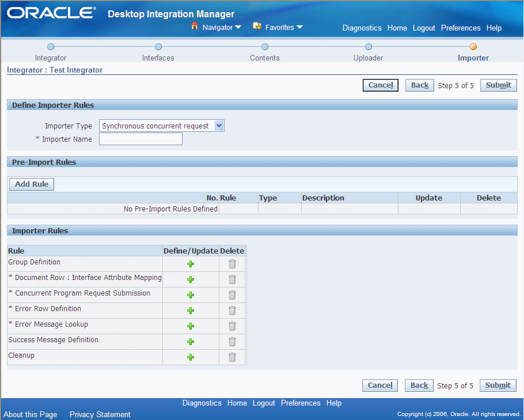
Task: Click the footer Home link
Action: [x=237, y=403]
